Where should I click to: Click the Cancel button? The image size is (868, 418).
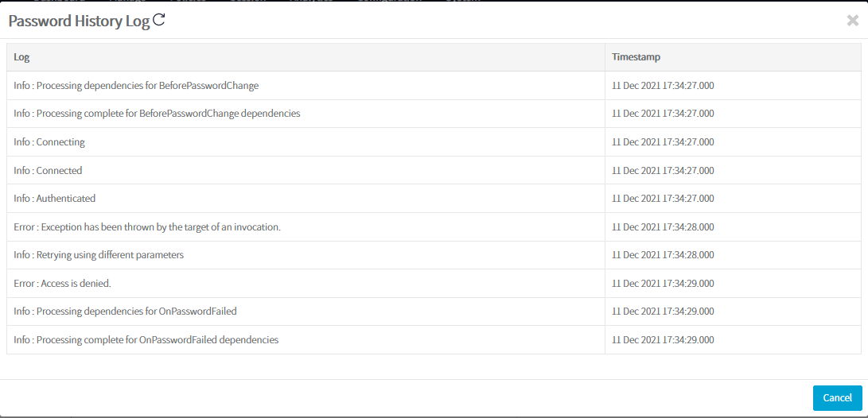(837, 398)
